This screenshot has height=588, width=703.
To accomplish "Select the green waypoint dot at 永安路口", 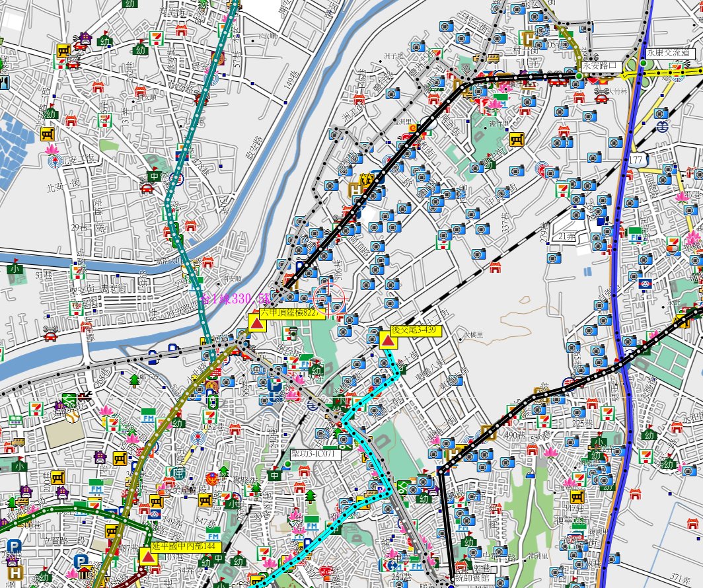I will 579,77.
